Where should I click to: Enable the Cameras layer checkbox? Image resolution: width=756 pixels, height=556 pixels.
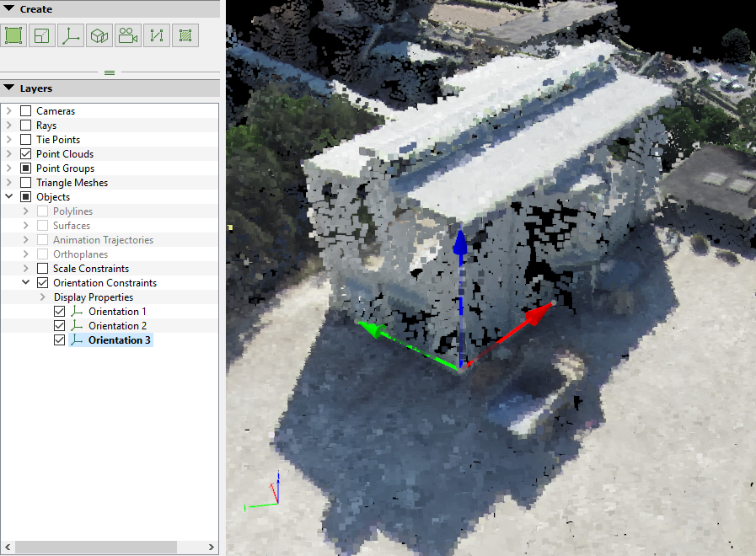pos(25,111)
